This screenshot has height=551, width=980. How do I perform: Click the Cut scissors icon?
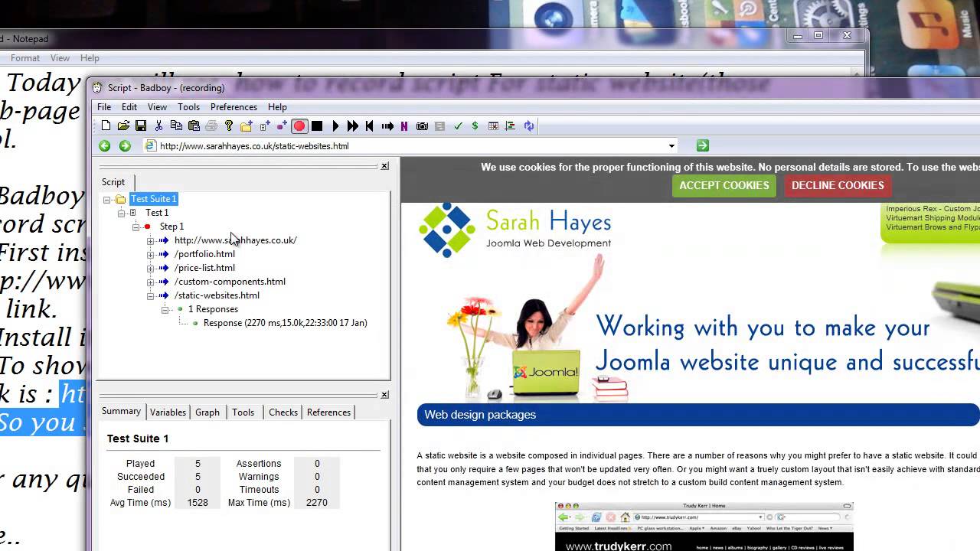tap(158, 126)
